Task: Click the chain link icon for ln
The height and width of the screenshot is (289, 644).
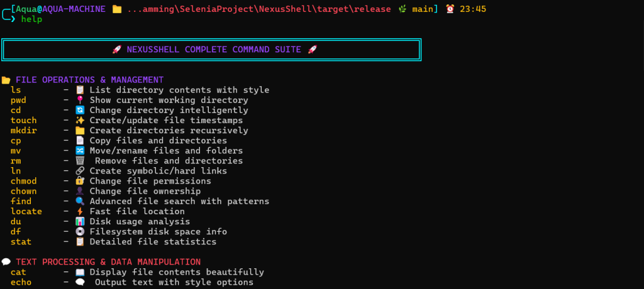Action: (80, 171)
